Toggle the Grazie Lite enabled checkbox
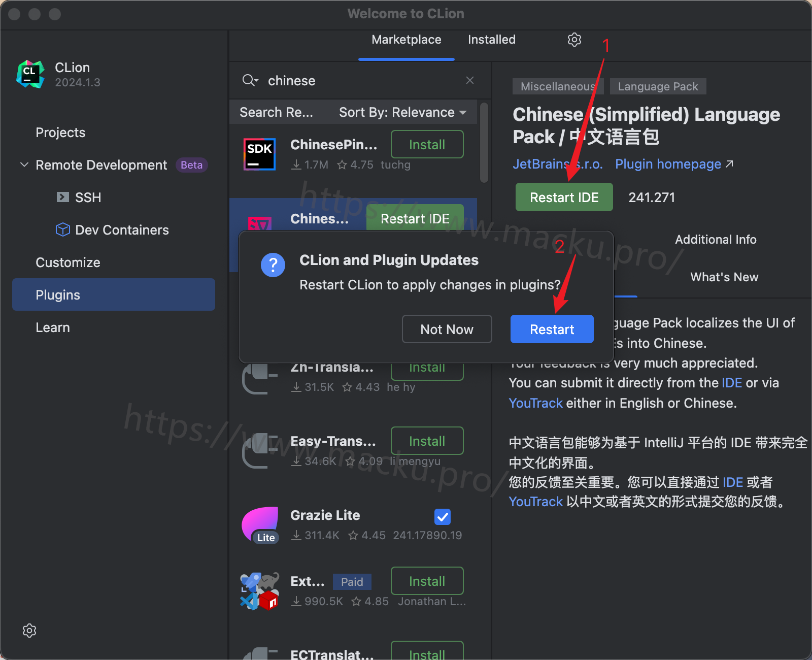The image size is (812, 660). tap(443, 517)
